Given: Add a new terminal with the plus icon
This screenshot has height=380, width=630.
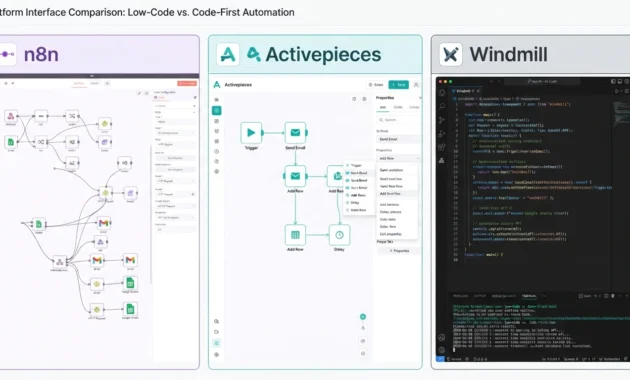Looking at the screenshot, I should tap(596, 296).
